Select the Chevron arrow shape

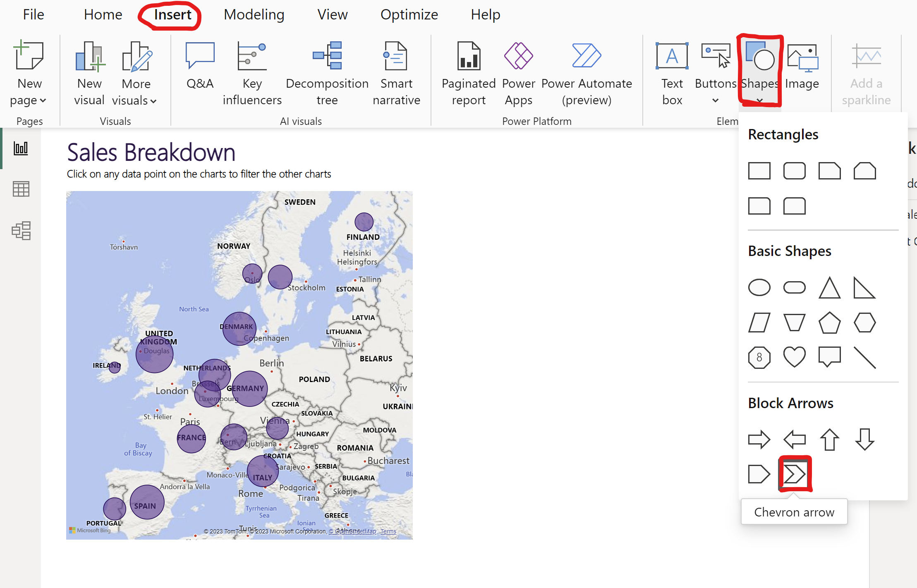[x=794, y=474]
